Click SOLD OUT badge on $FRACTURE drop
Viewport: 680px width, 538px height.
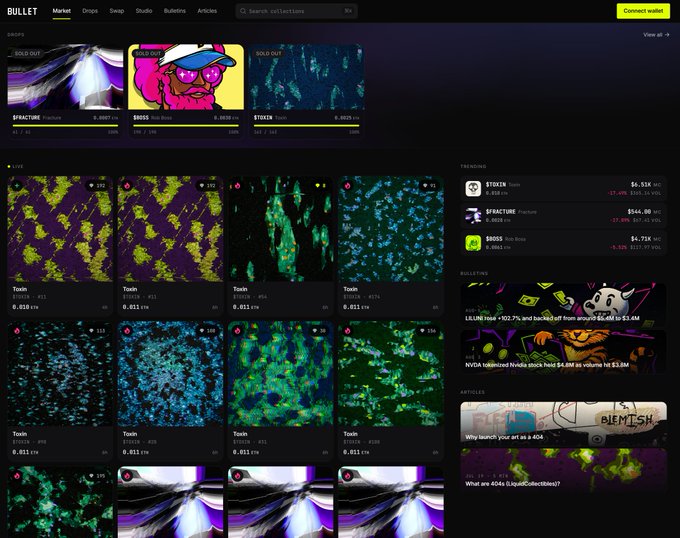pyautogui.click(x=27, y=53)
